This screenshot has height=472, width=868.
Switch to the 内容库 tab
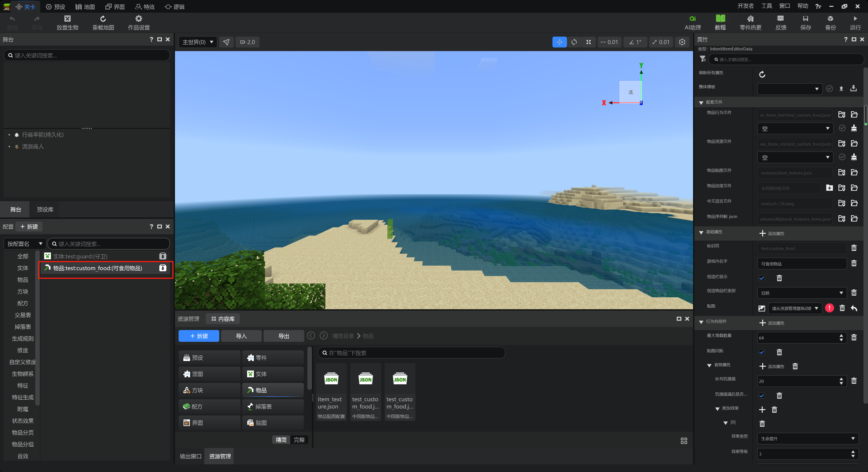click(x=223, y=319)
